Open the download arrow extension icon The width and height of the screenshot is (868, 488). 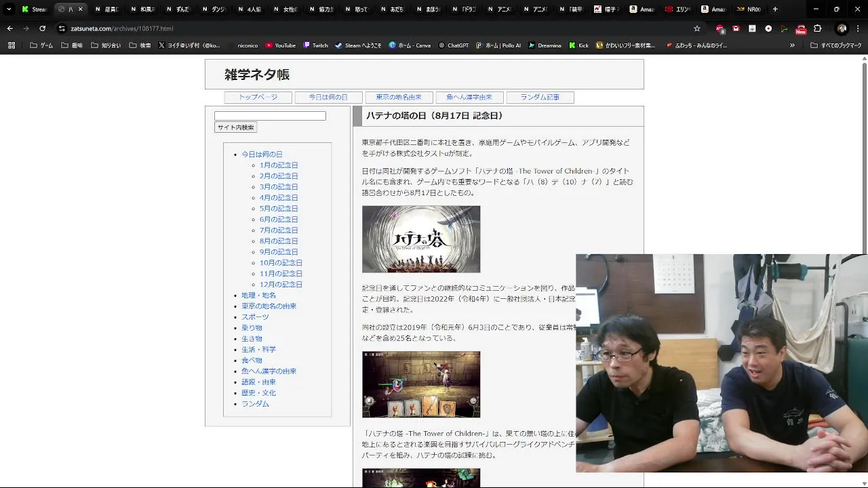point(752,28)
